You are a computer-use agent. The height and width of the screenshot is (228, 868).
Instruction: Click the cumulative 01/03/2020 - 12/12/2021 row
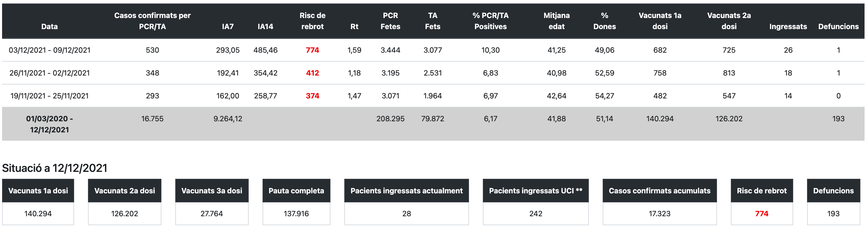(50, 124)
